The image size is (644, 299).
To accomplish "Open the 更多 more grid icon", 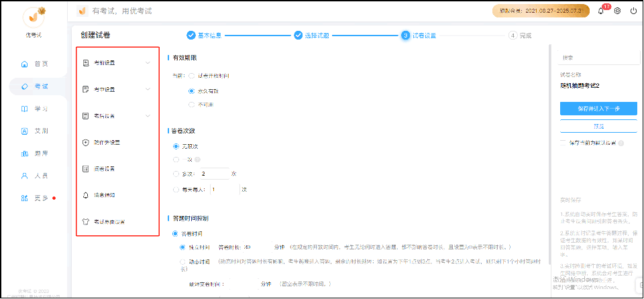I will 25,198.
